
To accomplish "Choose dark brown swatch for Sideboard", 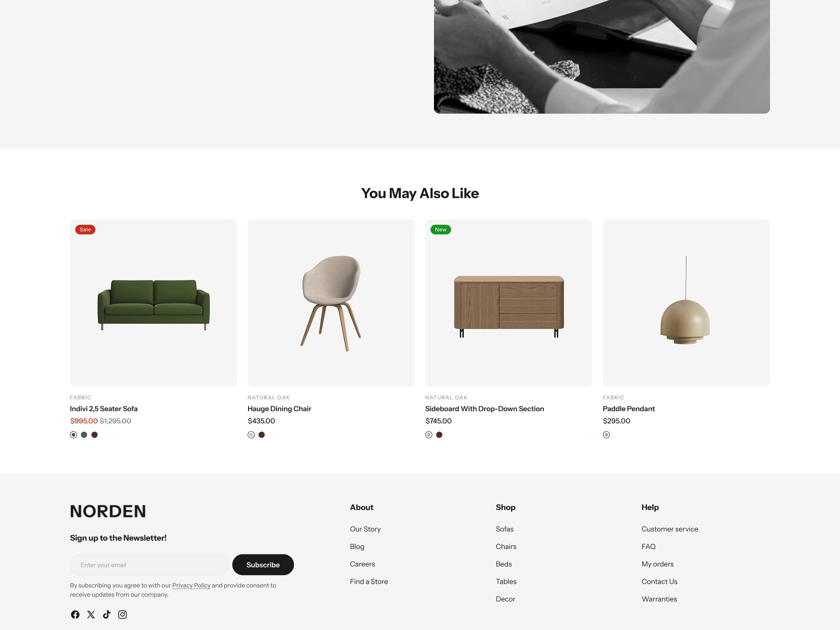I will coord(439,435).
